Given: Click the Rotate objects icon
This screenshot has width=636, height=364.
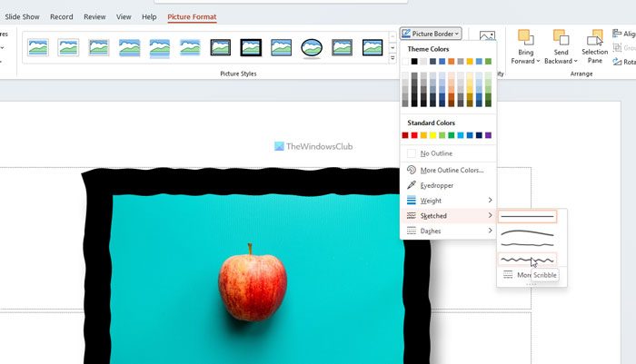Looking at the screenshot, I should pyautogui.click(x=617, y=62).
